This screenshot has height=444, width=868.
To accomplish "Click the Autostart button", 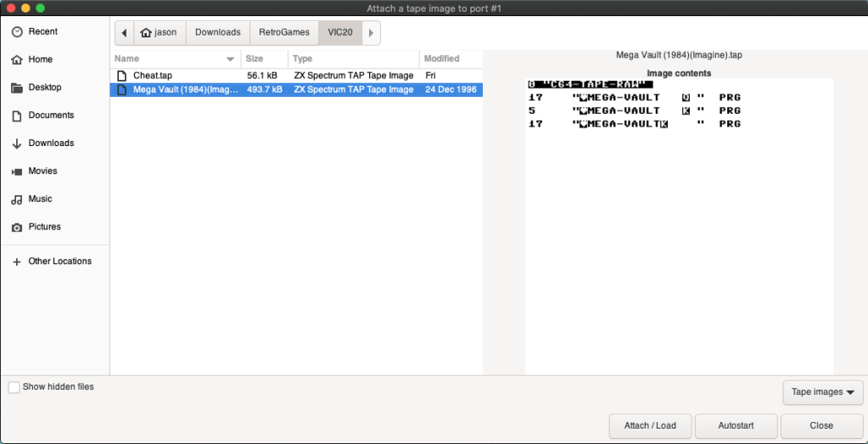I will (x=736, y=425).
